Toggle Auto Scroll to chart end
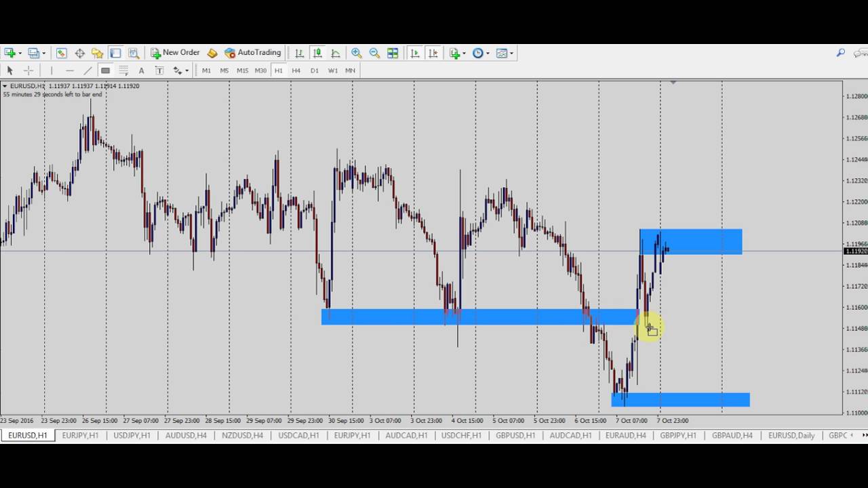Image resolution: width=868 pixels, height=488 pixels. 415,53
